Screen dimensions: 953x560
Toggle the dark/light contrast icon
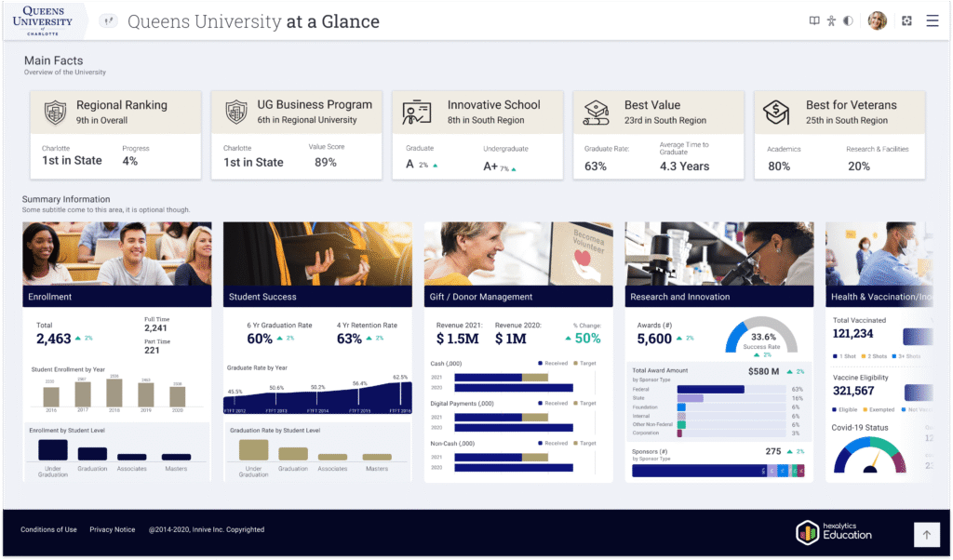point(848,20)
